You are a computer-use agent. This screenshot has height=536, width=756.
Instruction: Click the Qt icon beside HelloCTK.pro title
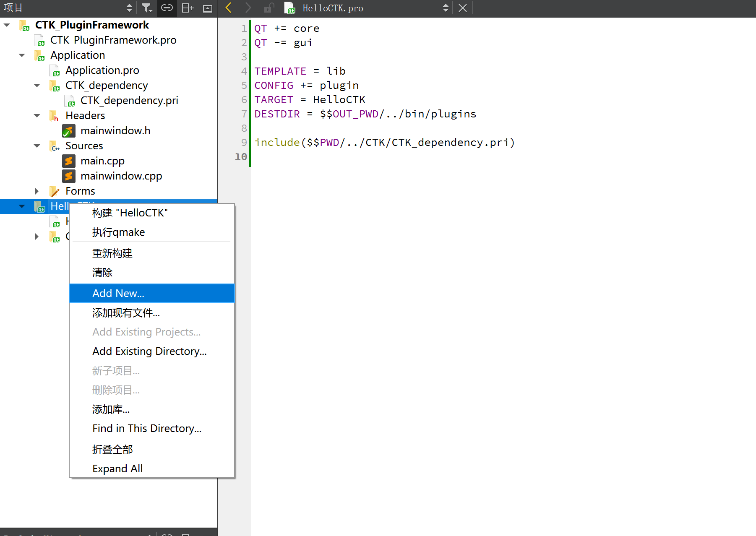pyautogui.click(x=289, y=8)
